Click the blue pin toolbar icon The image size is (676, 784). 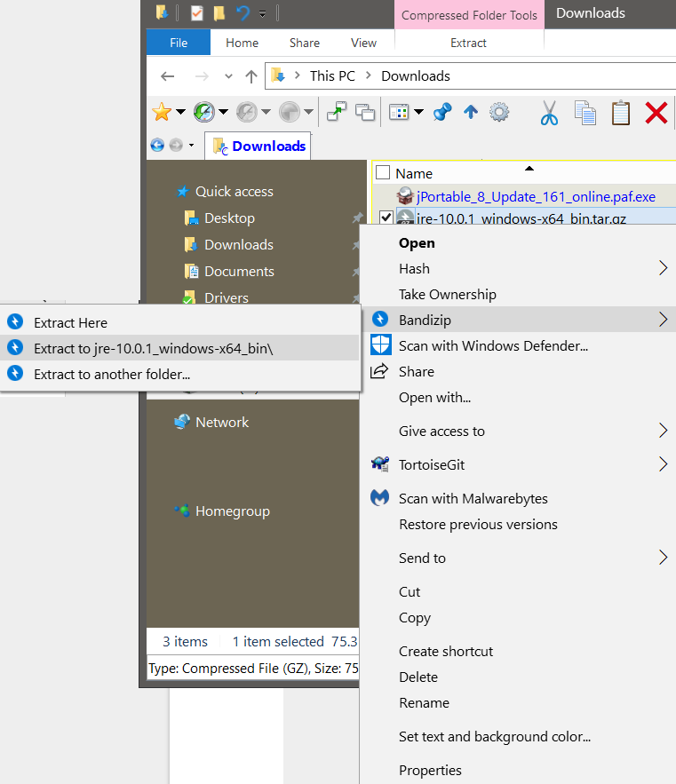[442, 112]
